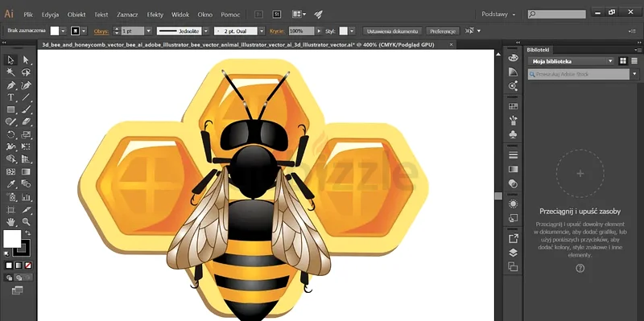Switch library to list view
The height and width of the screenshot is (321, 644).
click(634, 61)
